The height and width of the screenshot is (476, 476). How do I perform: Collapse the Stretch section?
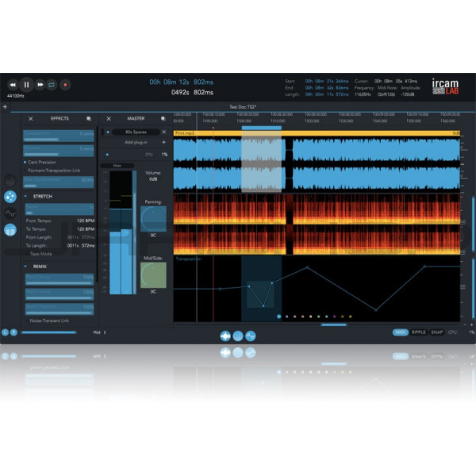click(25, 195)
